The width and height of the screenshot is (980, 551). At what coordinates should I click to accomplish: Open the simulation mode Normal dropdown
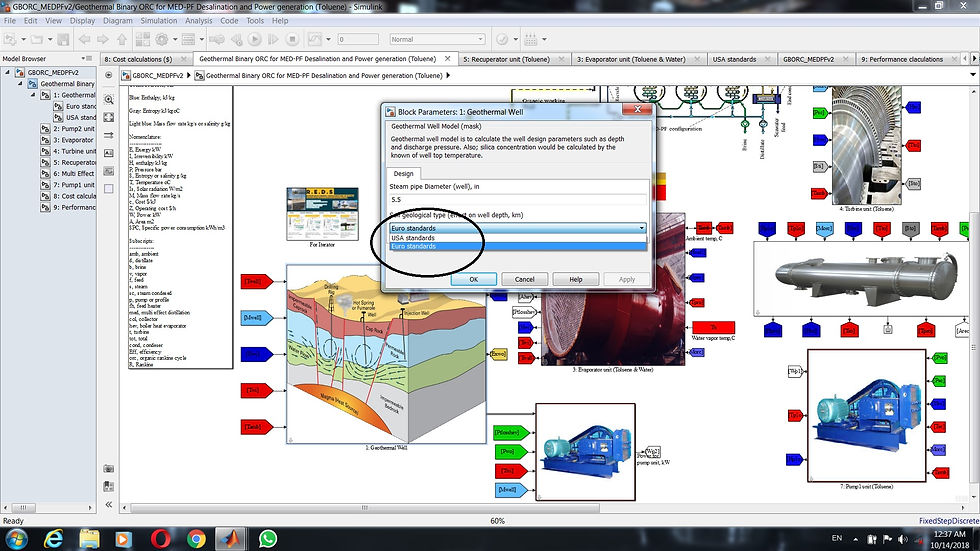point(438,39)
